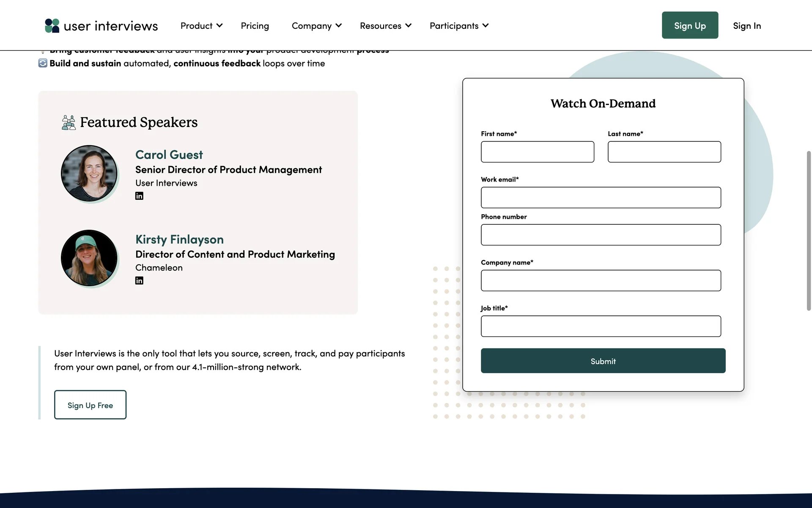Click the User Interviews logo icon
The height and width of the screenshot is (508, 812).
click(x=52, y=26)
